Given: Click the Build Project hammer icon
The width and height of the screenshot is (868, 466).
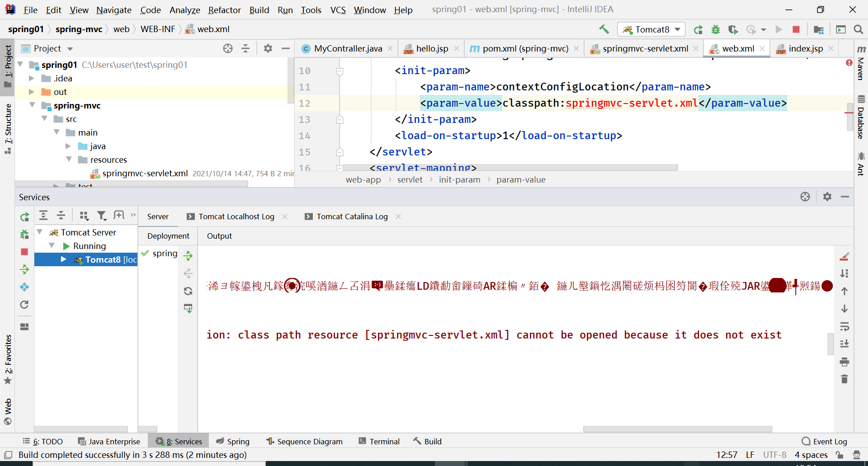Looking at the screenshot, I should click(x=604, y=29).
